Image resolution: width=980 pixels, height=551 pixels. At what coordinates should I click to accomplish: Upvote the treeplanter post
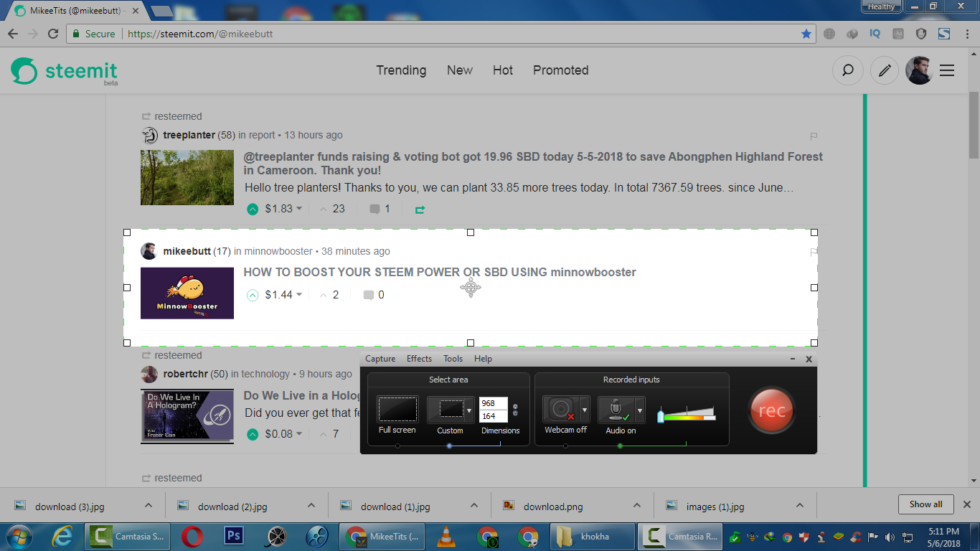click(253, 209)
